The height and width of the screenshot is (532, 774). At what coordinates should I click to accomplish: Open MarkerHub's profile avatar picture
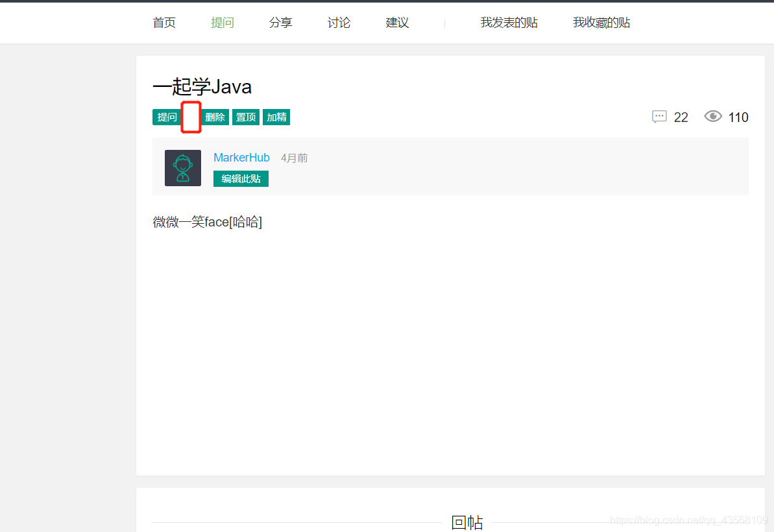point(182,167)
